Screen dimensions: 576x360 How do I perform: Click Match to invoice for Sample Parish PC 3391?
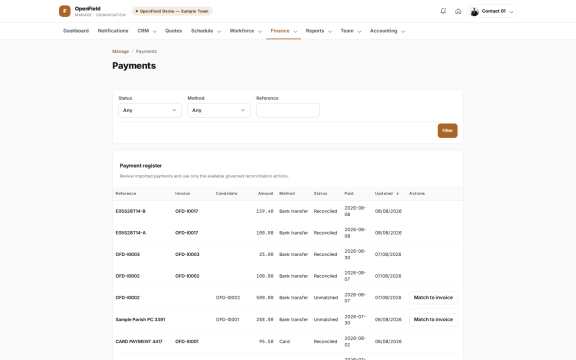point(433,320)
